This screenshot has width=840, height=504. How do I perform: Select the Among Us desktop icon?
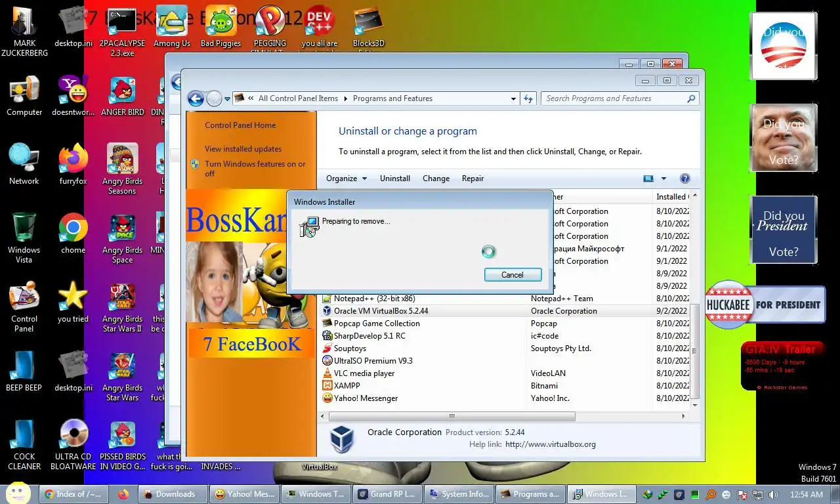pos(171,27)
